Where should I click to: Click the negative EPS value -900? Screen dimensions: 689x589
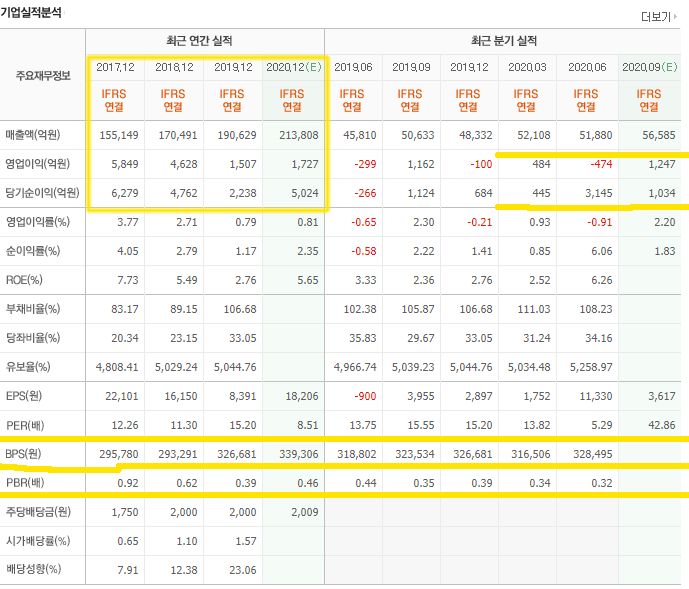(365, 396)
